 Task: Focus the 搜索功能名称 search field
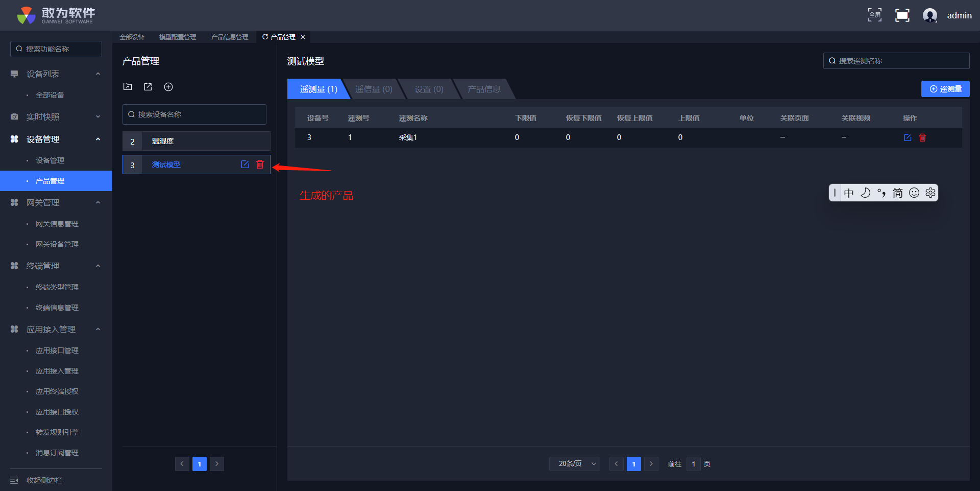point(56,49)
